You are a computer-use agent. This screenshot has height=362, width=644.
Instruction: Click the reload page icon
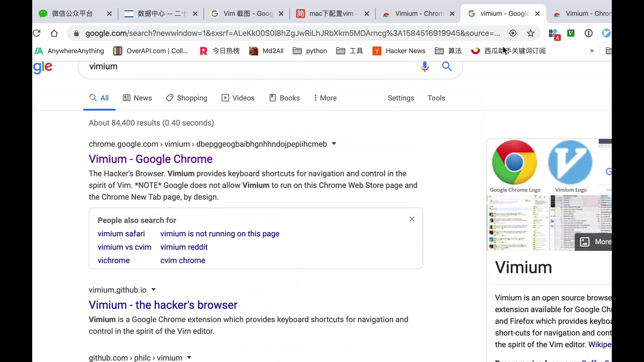pyautogui.click(x=38, y=33)
